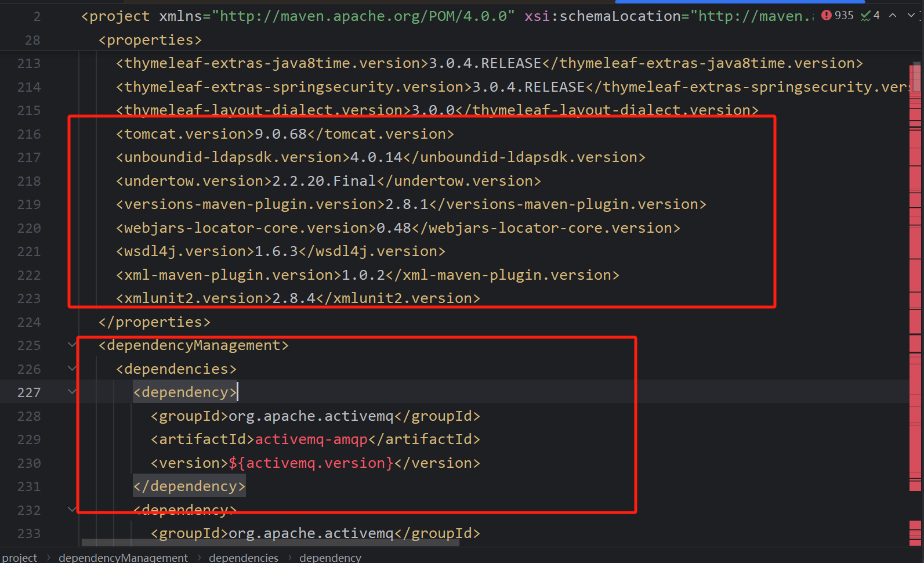The image size is (924, 563).
Task: Click the red error indicator showing 935
Action: 837,16
